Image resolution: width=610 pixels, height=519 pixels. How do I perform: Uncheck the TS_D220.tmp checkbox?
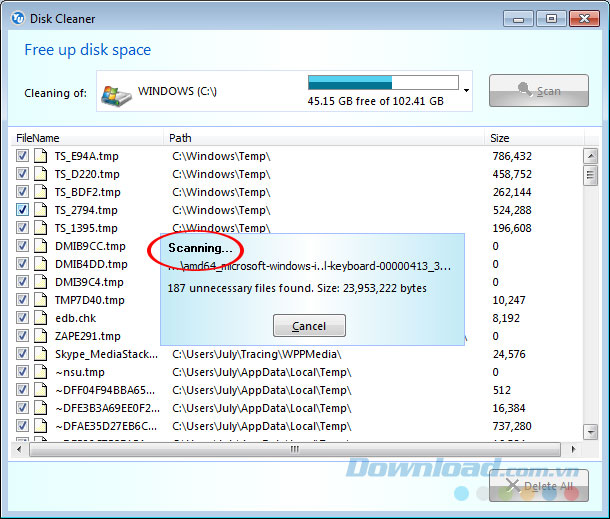(x=23, y=174)
